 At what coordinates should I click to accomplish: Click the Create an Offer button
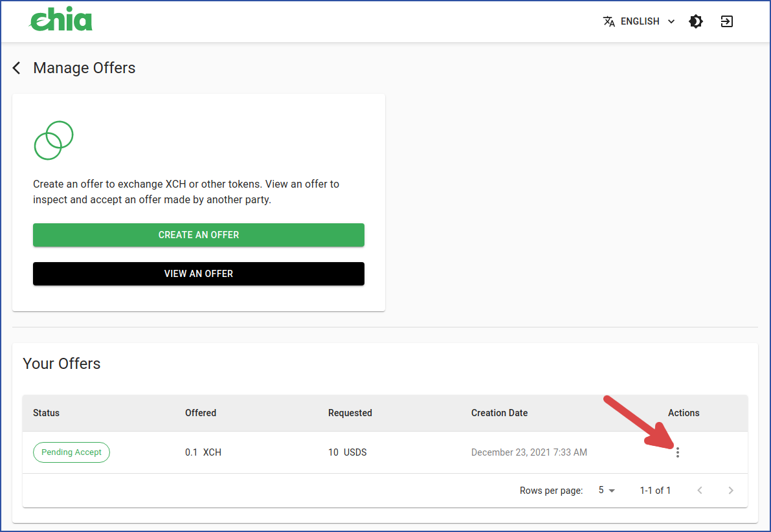click(x=199, y=235)
